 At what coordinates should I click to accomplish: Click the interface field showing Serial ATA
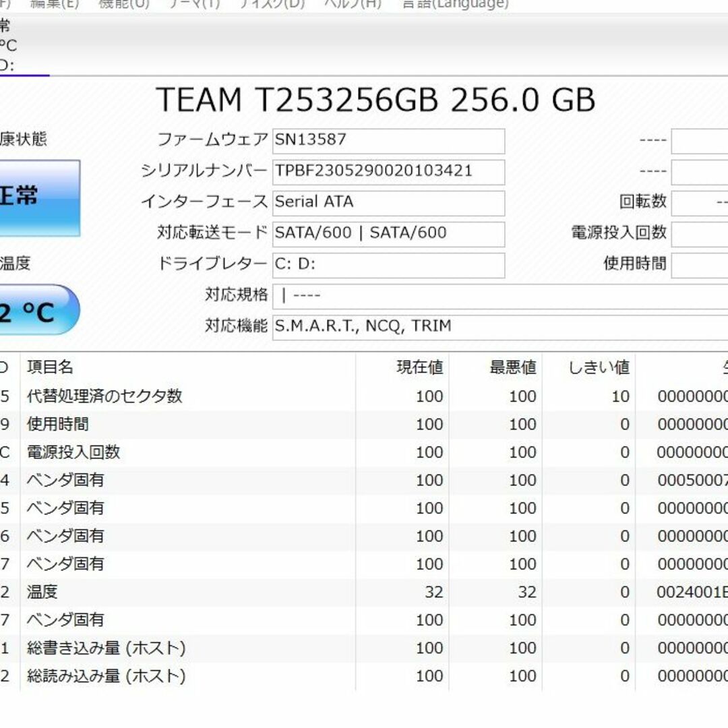389,204
